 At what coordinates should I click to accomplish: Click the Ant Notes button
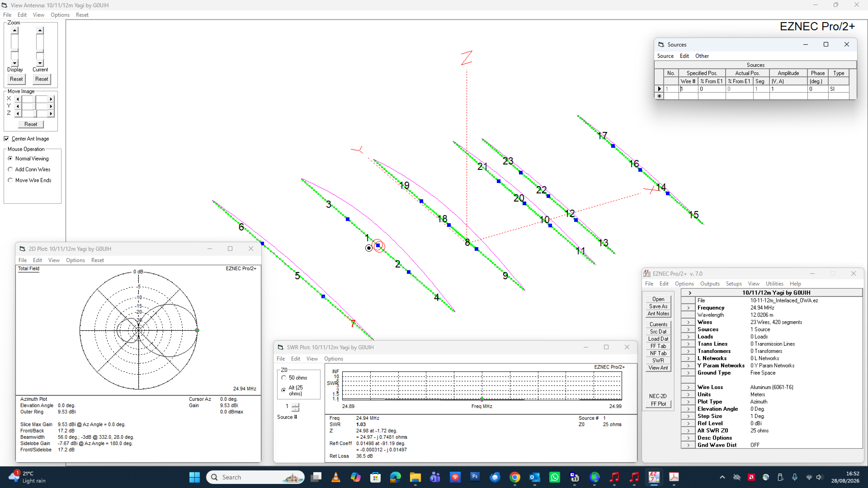[x=658, y=314]
